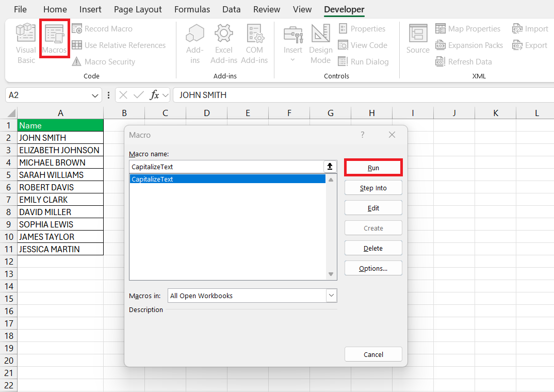Open the Macros in dropdown
Screen dimensions: 554x392
pyautogui.click(x=332, y=295)
